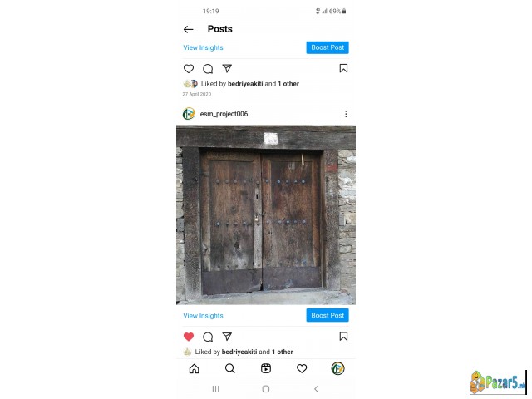Open three-dot menu for esm_project006 post
The height and width of the screenshot is (399, 532).
[346, 114]
